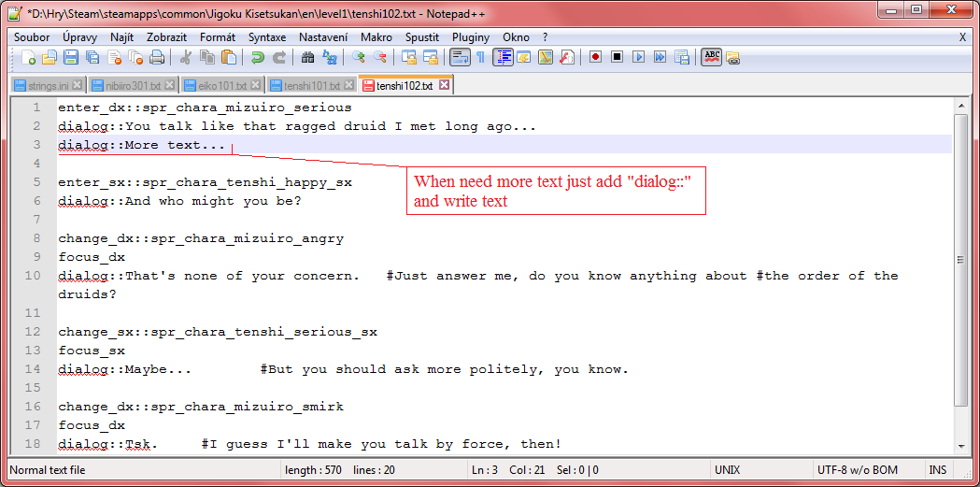Cut selection using the scissors icon

[x=186, y=58]
